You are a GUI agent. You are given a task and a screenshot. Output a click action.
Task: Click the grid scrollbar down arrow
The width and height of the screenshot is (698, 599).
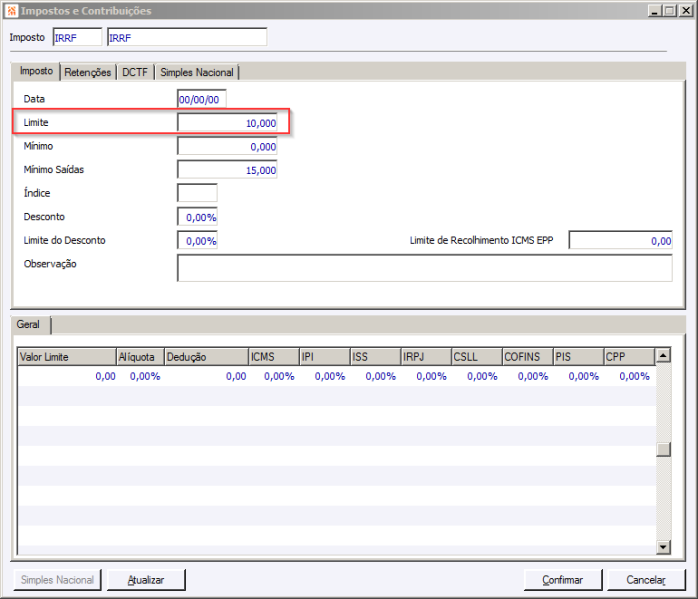tap(663, 547)
